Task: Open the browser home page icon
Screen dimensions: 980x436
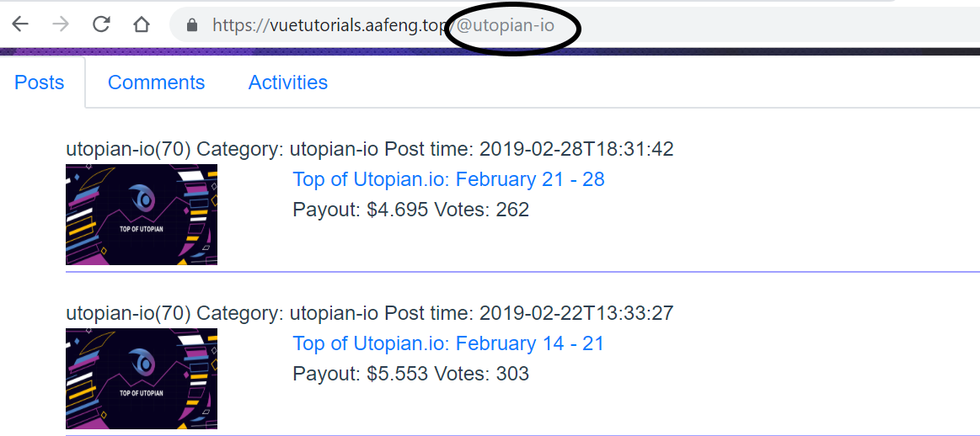Action: pos(142,24)
